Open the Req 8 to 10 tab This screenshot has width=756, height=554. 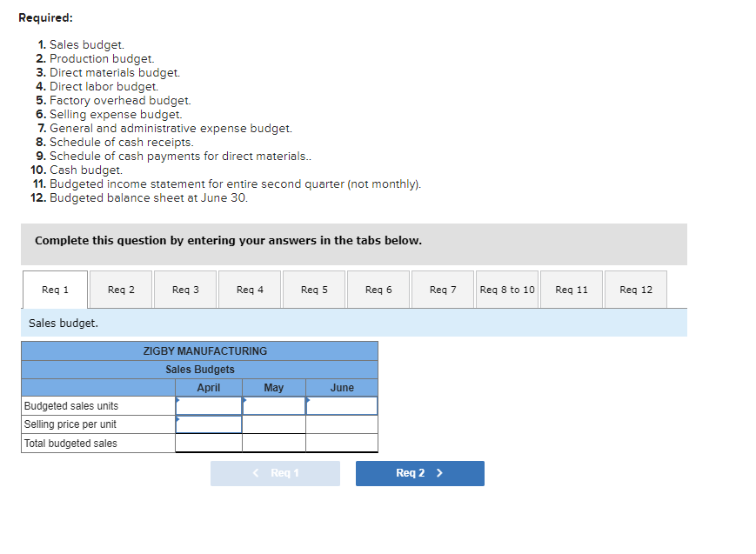point(507,289)
